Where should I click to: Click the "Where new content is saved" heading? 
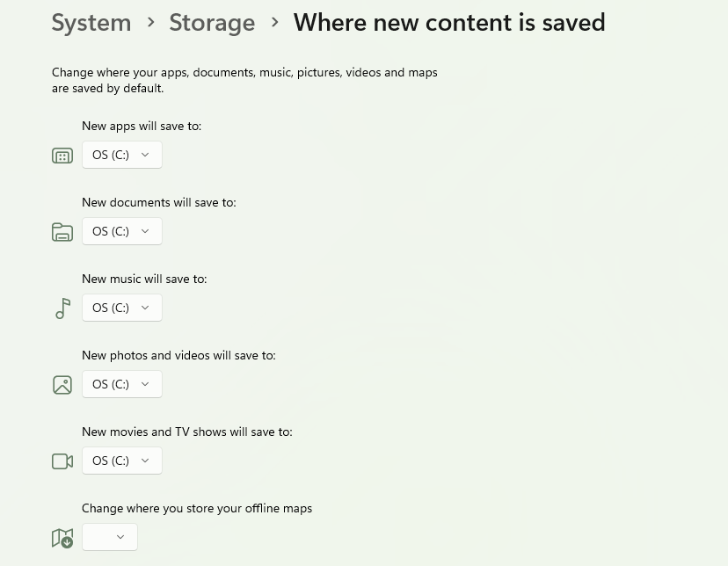449,22
